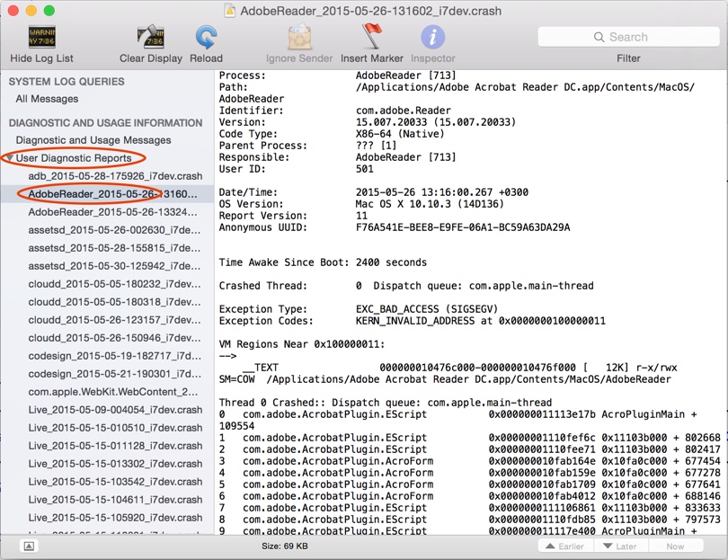This screenshot has width=728, height=560.
Task: Click DIAGNOSTIC AND USAGE INFORMATION header
Action: tap(105, 123)
